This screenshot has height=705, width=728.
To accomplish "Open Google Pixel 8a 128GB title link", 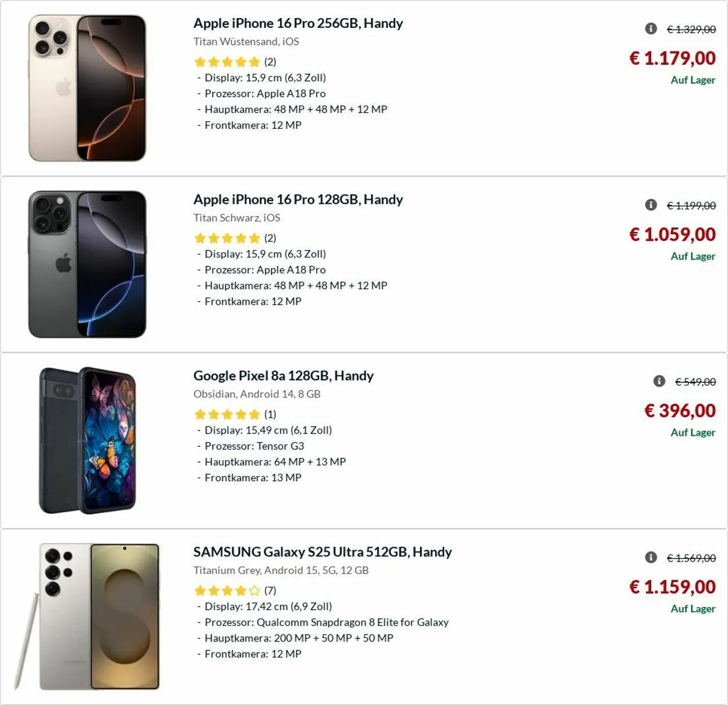I will point(284,376).
